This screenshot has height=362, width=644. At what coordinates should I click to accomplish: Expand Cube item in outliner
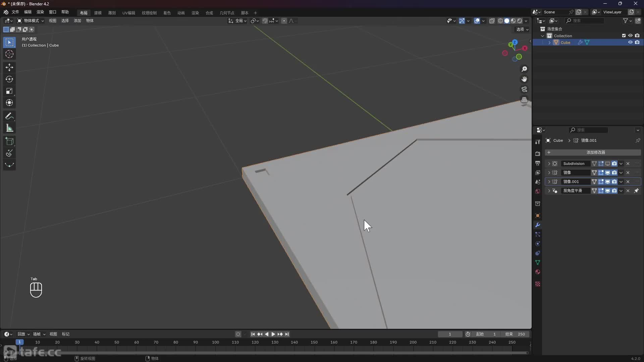coord(549,43)
